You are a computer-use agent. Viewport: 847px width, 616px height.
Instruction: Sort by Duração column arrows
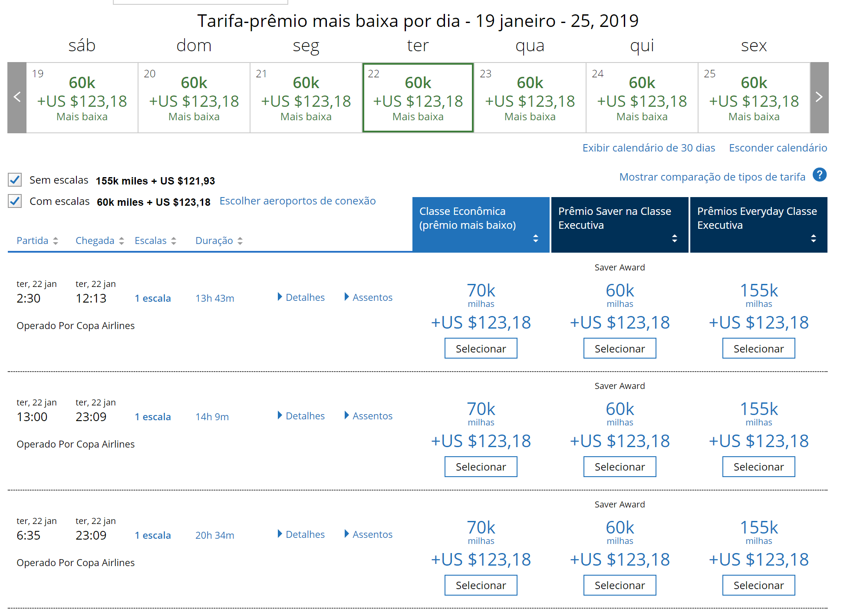coord(240,241)
